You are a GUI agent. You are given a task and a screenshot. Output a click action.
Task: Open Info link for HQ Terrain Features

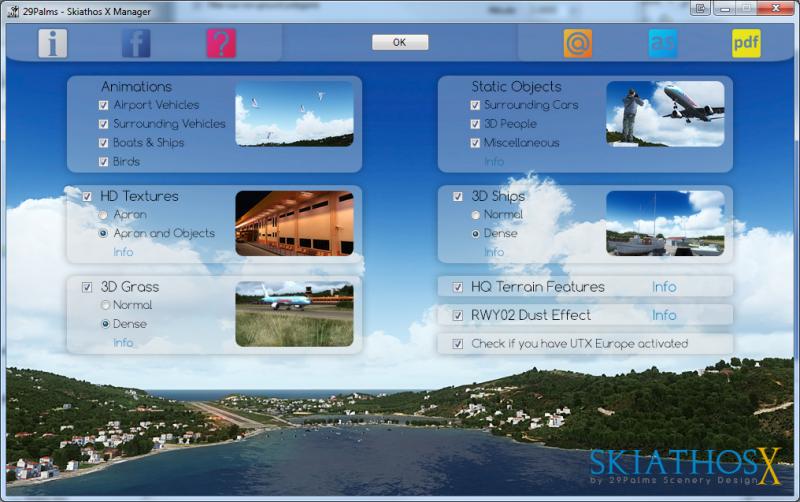[664, 287]
